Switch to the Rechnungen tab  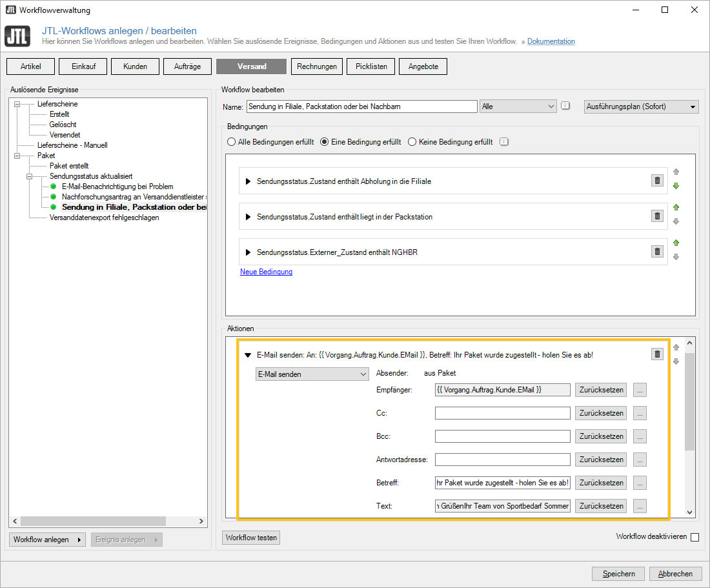click(x=316, y=66)
